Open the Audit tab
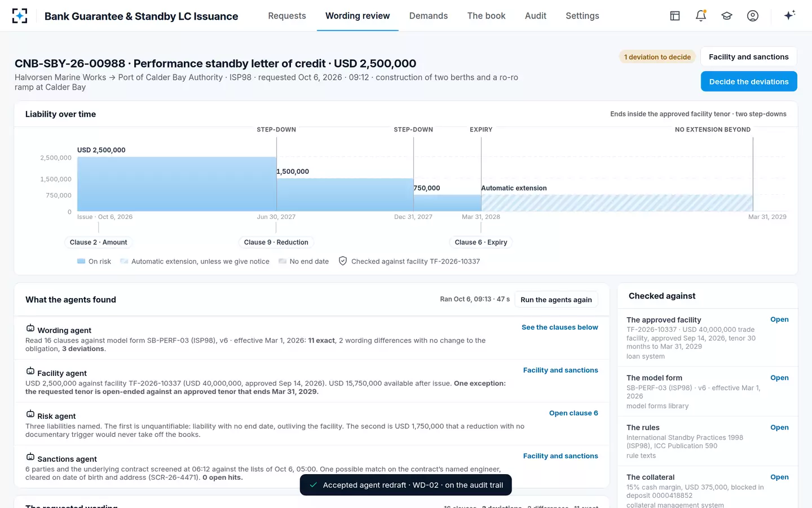Viewport: 812px width, 508px height. tap(536, 16)
